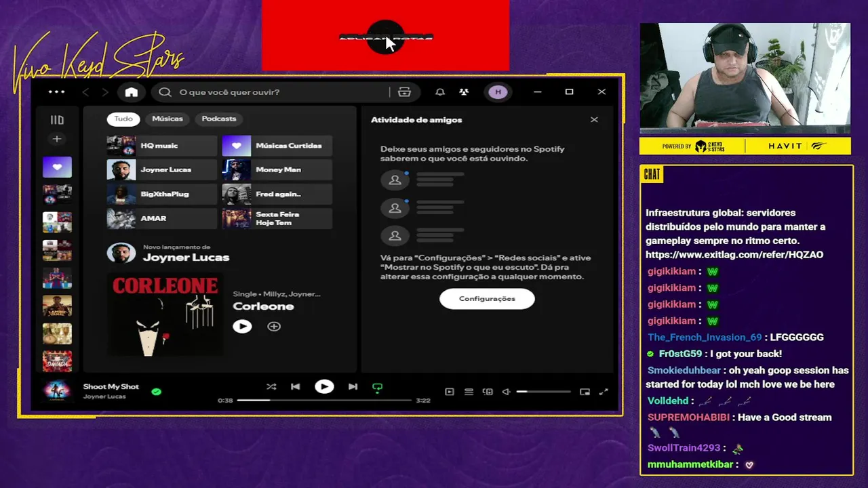This screenshot has width=868, height=488.
Task: Click username 'The_French_Invasion_69' in chat
Action: pyautogui.click(x=705, y=338)
